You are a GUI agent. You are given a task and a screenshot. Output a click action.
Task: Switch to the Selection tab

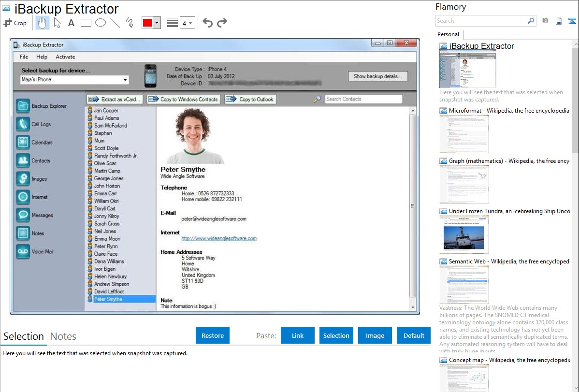click(x=24, y=336)
